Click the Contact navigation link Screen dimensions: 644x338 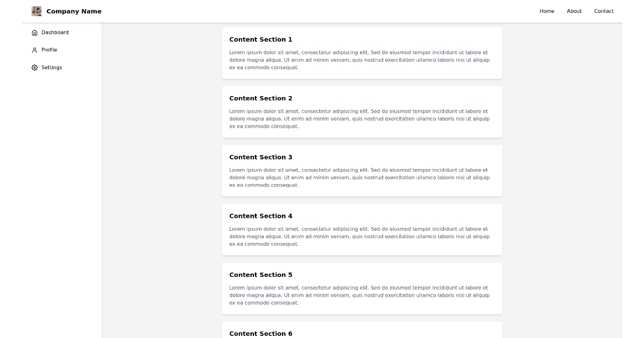pos(604,11)
